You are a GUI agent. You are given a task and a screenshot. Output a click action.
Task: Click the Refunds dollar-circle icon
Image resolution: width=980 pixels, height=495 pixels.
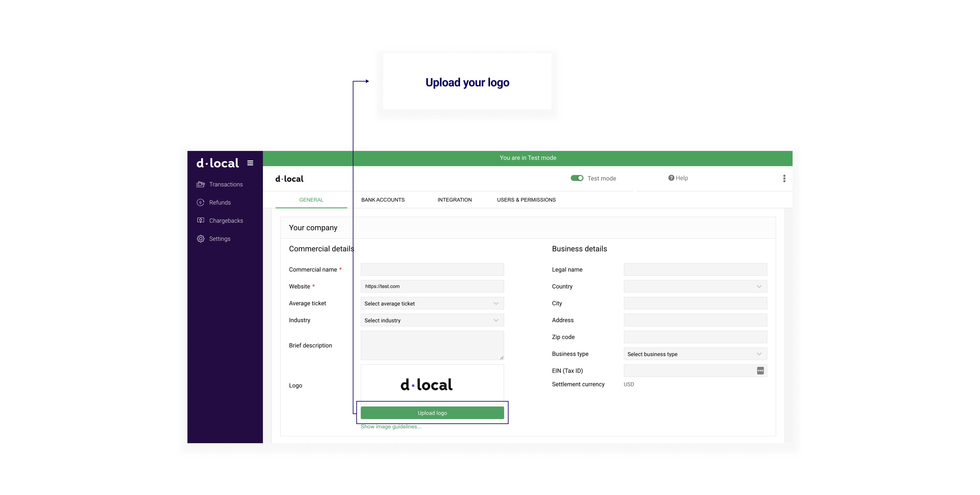201,202
